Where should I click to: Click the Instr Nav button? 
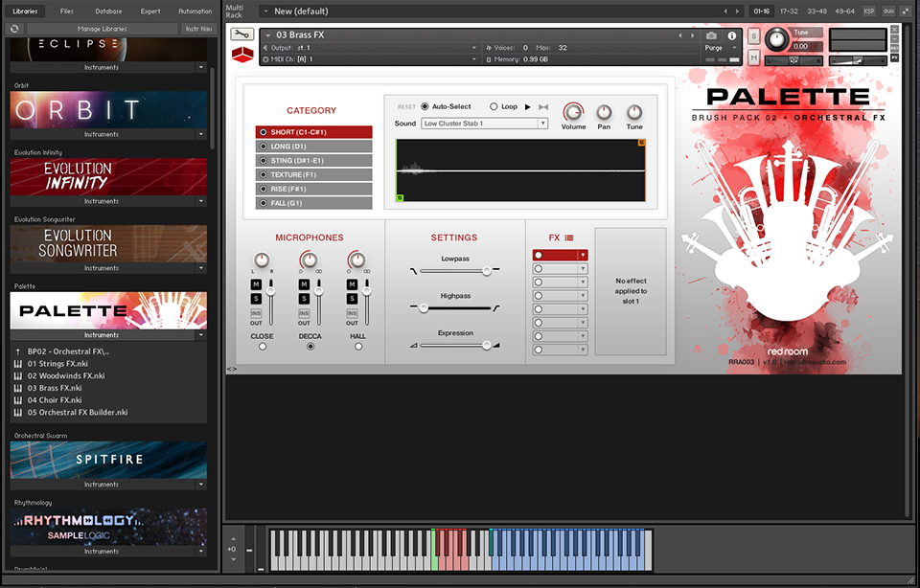(199, 29)
